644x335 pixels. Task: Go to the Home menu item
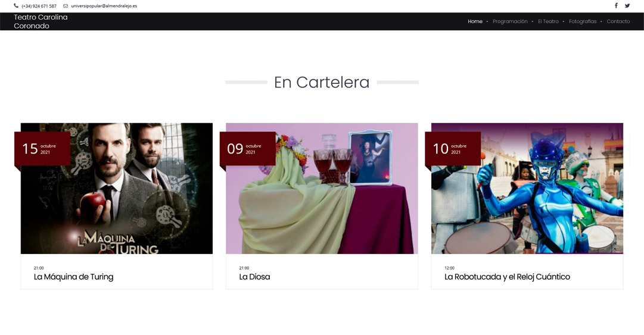(x=475, y=21)
